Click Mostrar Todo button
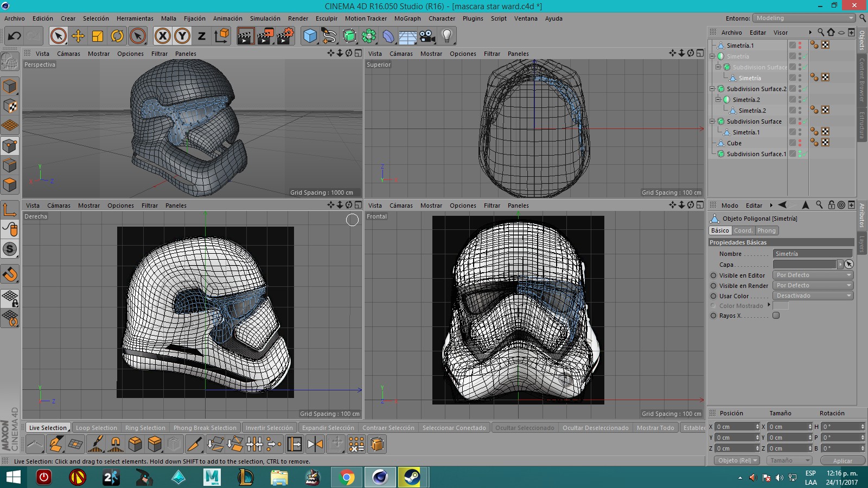Screen dimensions: 868x488 coord(655,428)
